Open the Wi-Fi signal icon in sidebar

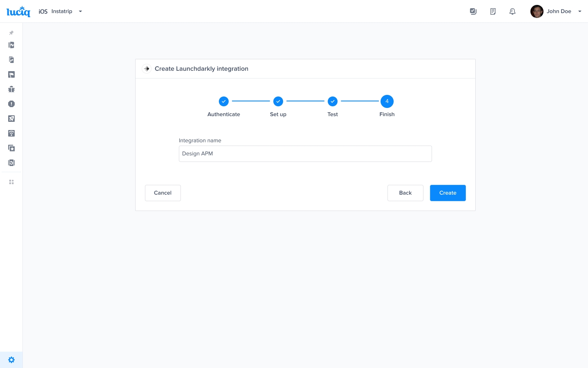coord(11,133)
